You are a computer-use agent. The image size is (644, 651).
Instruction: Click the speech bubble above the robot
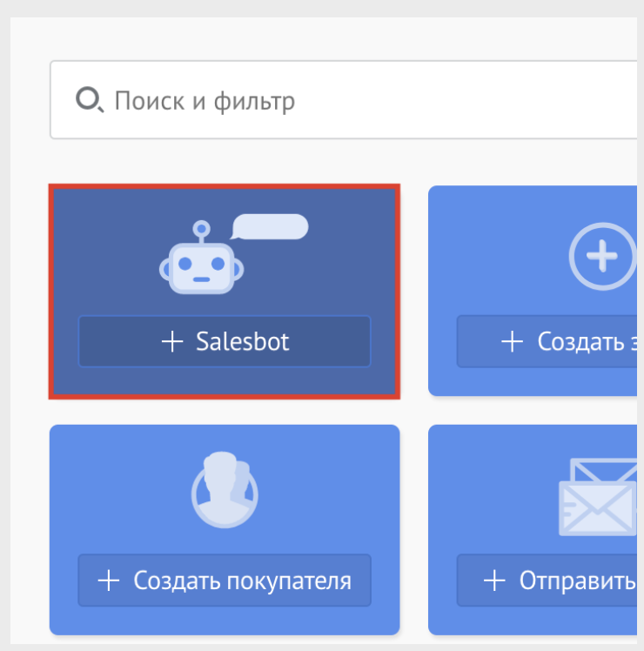[x=270, y=226]
